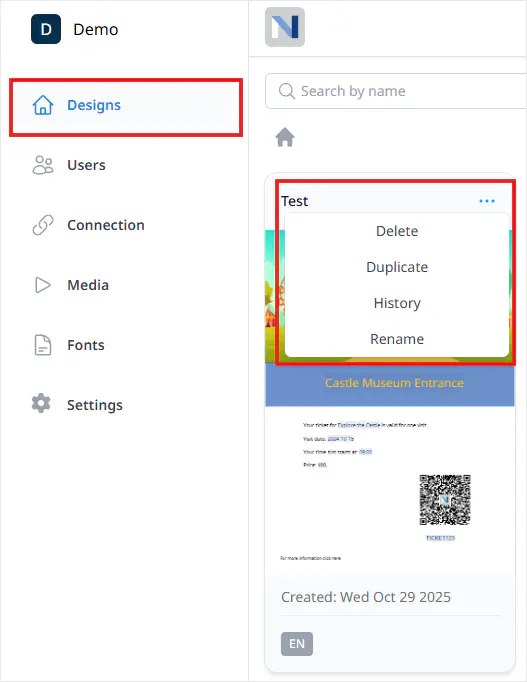The image size is (527, 682).
Task: Choose Delete from the design menu
Action: [397, 231]
